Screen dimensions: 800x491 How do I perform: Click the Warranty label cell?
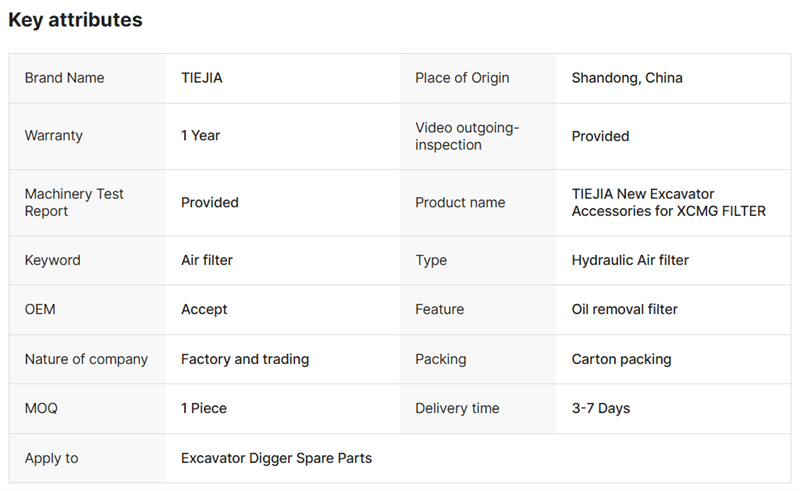[x=54, y=135]
